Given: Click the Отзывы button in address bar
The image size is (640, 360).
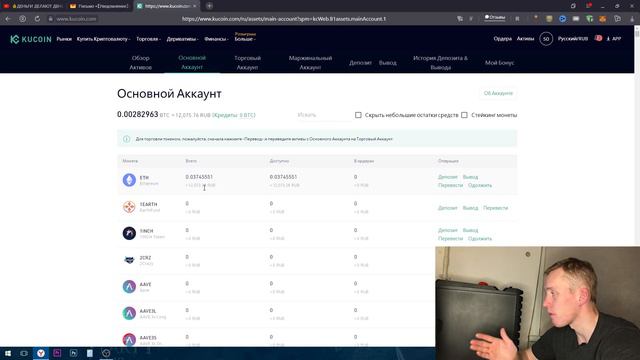Looking at the screenshot, I should (x=495, y=18).
